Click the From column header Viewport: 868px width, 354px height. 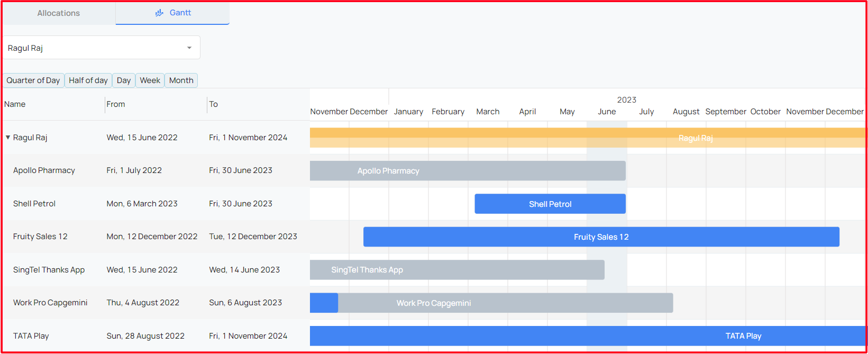click(x=116, y=104)
